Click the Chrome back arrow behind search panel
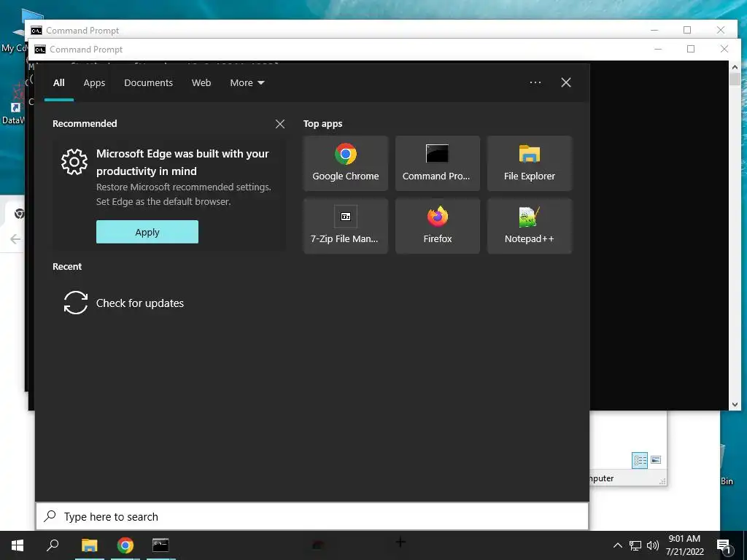The image size is (747, 560). (x=15, y=239)
